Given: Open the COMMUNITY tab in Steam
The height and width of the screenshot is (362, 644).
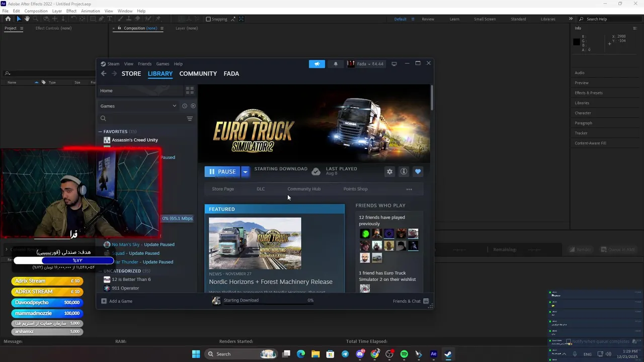Looking at the screenshot, I should pos(198,73).
